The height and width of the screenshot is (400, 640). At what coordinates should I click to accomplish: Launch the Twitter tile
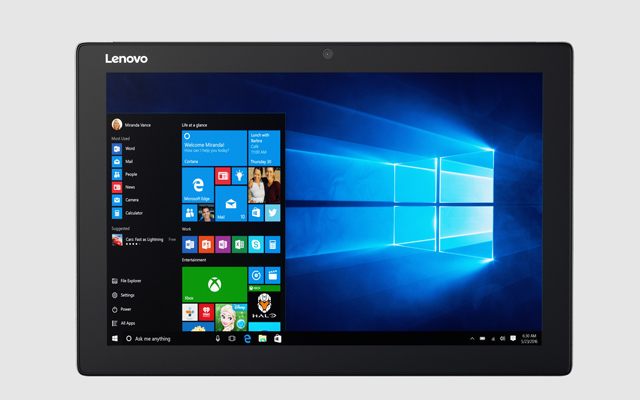(x=273, y=213)
